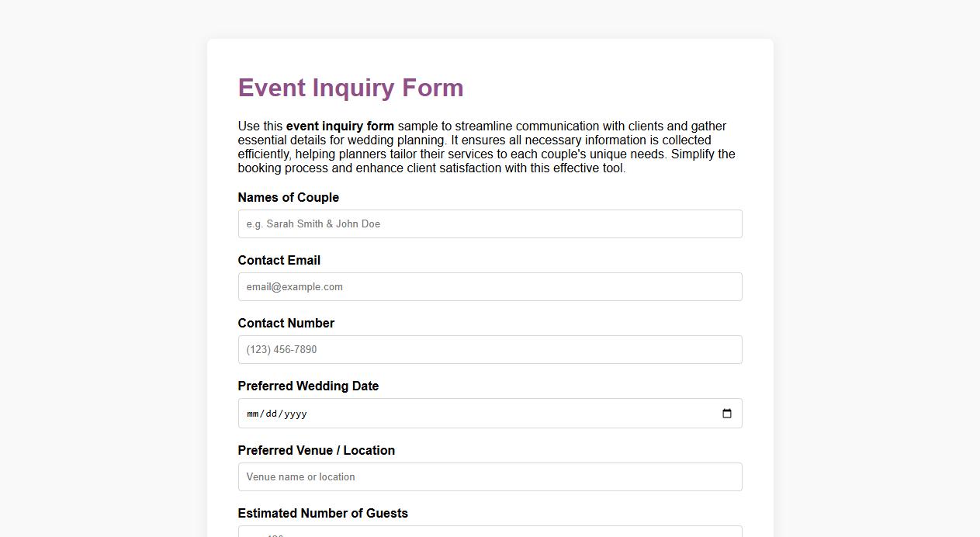
Task: Select the Names of Couple label
Action: pyautogui.click(x=288, y=197)
